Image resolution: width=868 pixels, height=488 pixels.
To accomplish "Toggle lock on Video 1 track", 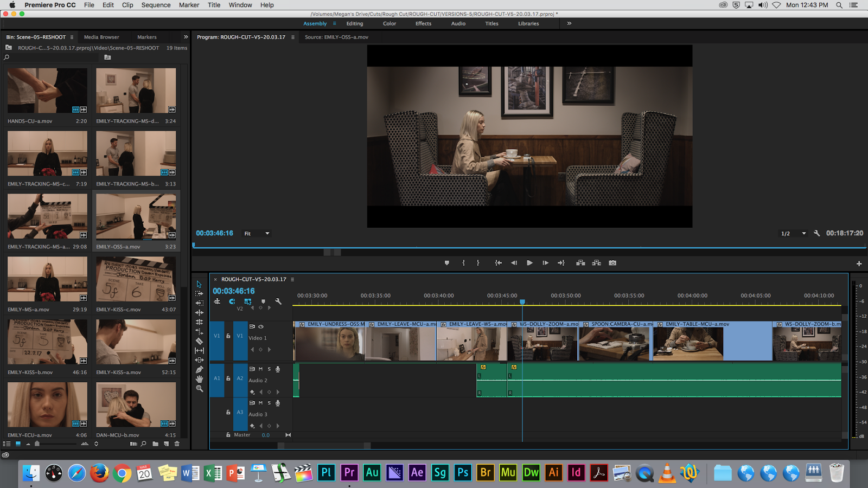I will point(228,336).
